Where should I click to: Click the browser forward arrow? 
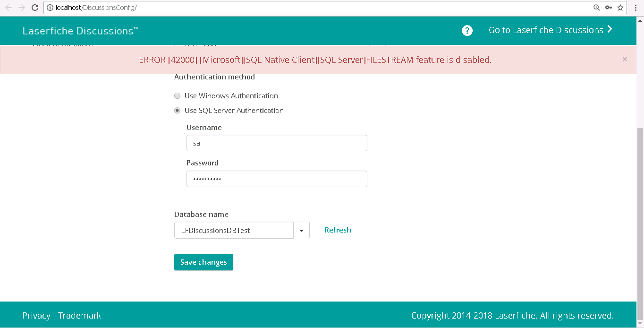22,8
